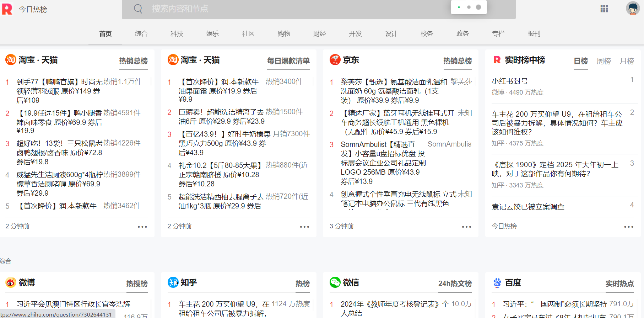This screenshot has height=318, width=644.
Task: Open the 专栏 tab
Action: (x=498, y=34)
